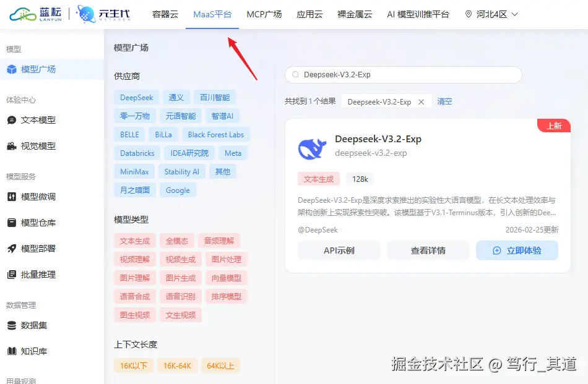Select 文本生成 model type filter
This screenshot has height=384, width=588.
click(135, 241)
